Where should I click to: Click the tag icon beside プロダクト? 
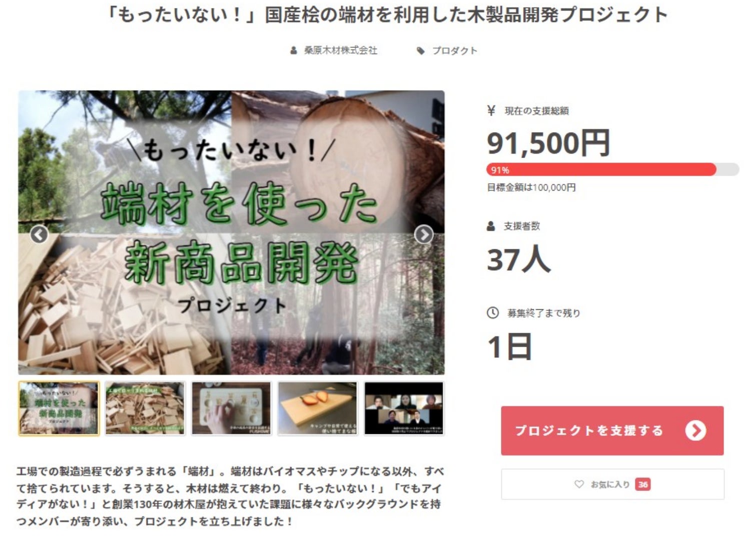(421, 51)
